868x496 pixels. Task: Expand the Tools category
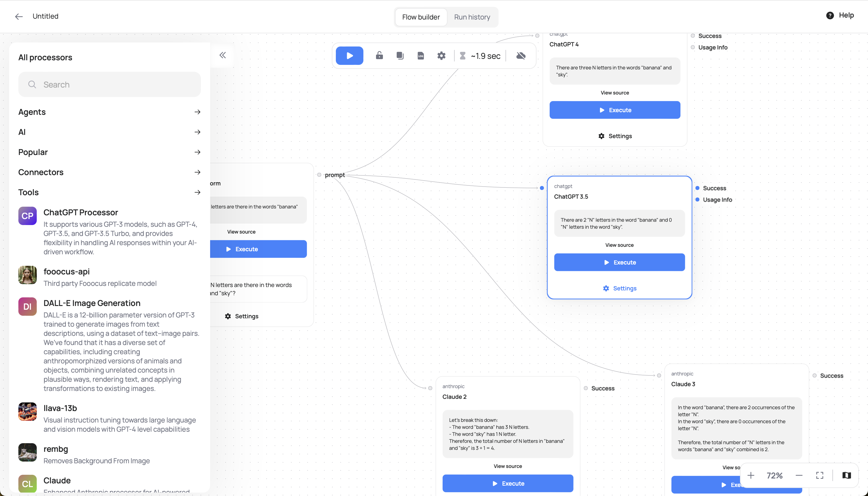click(x=109, y=193)
